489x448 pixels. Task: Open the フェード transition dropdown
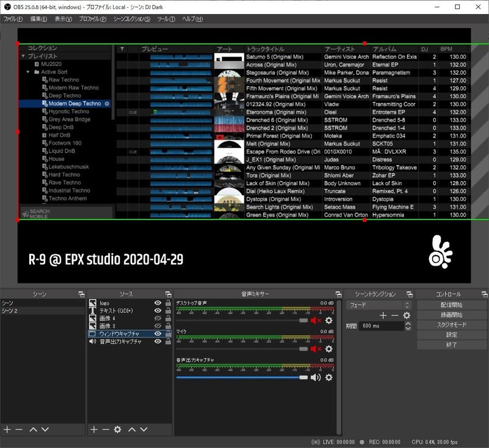click(378, 305)
